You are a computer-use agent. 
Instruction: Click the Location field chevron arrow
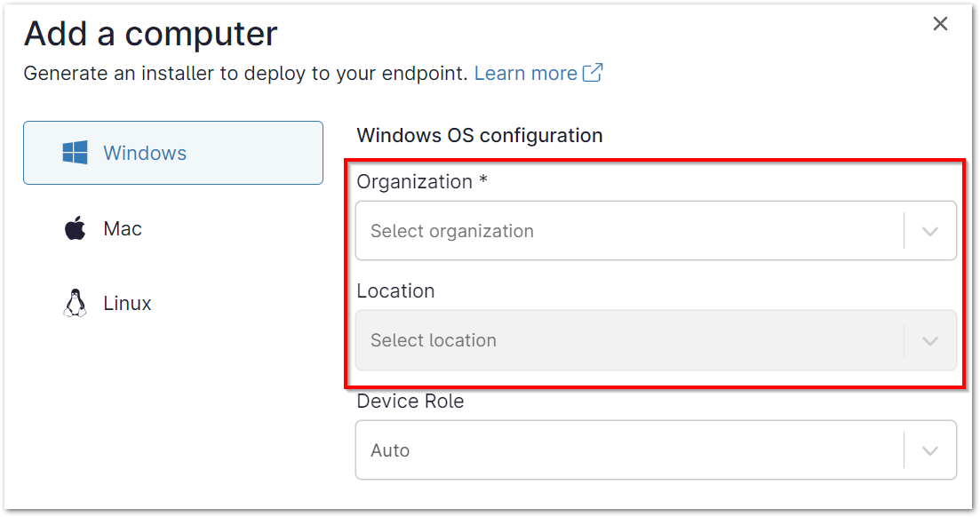[930, 340]
